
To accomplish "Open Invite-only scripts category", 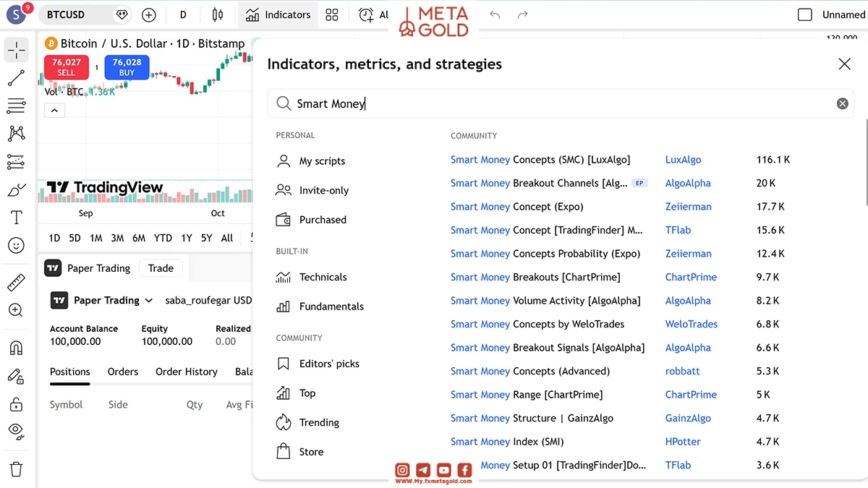I will [x=312, y=190].
